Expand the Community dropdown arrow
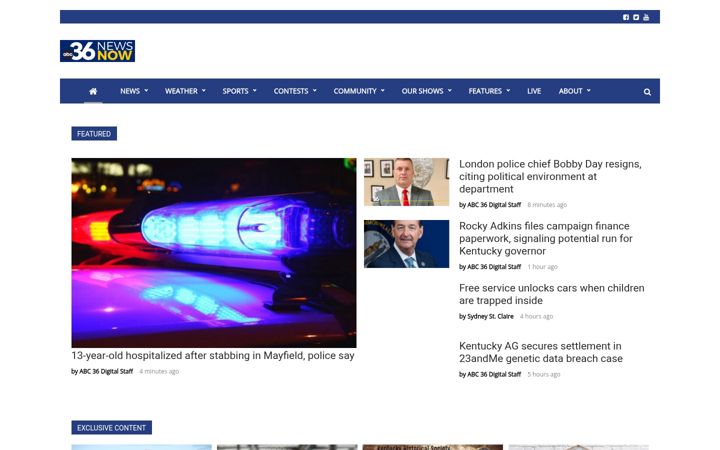720x450 pixels. [382, 91]
